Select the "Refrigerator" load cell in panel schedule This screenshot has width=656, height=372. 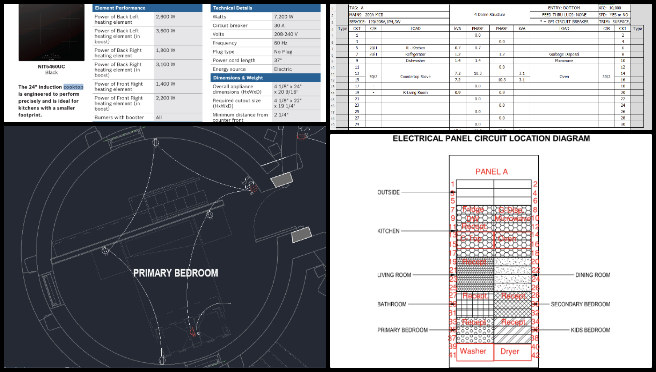(x=415, y=54)
